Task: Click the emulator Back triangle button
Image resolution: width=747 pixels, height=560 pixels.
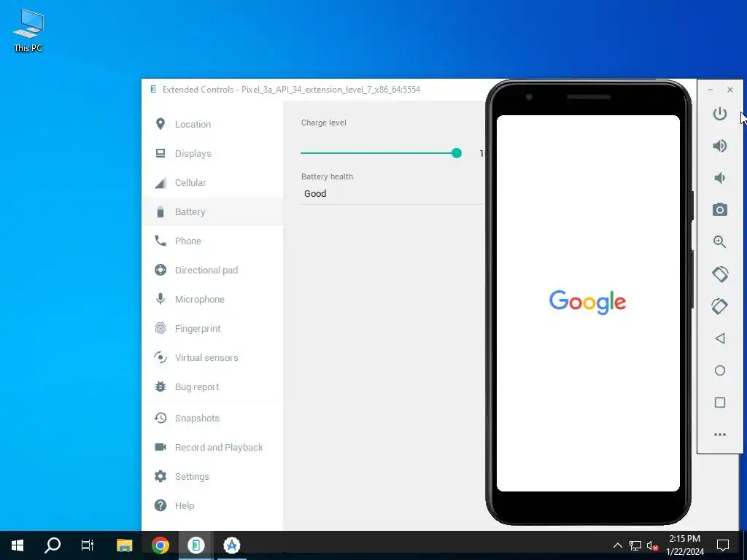Action: click(720, 338)
